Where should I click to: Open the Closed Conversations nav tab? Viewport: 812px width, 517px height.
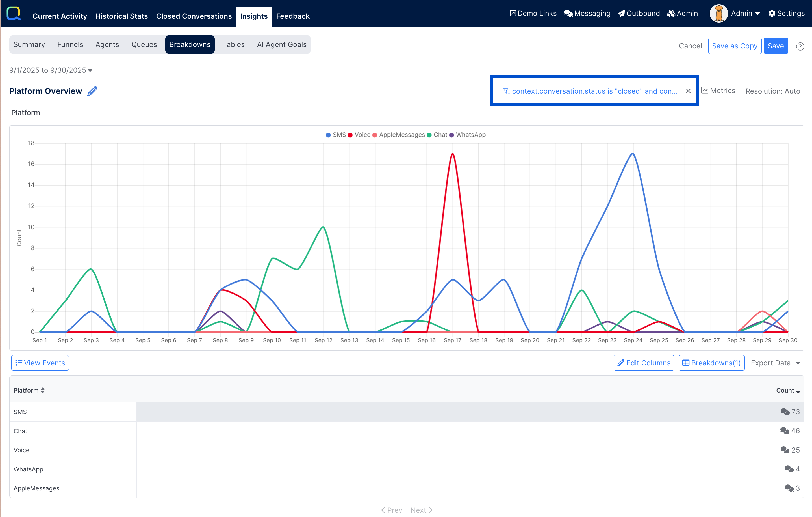[x=194, y=16]
